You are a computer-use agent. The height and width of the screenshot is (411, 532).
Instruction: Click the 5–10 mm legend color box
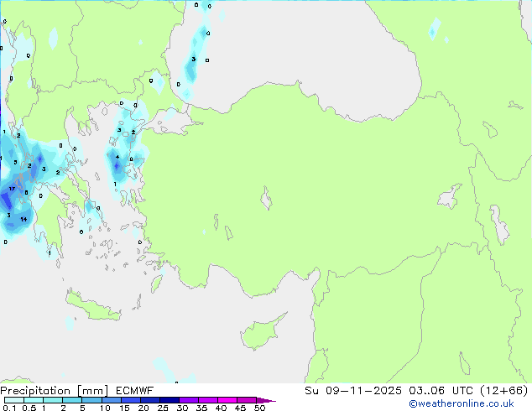pos(91,400)
